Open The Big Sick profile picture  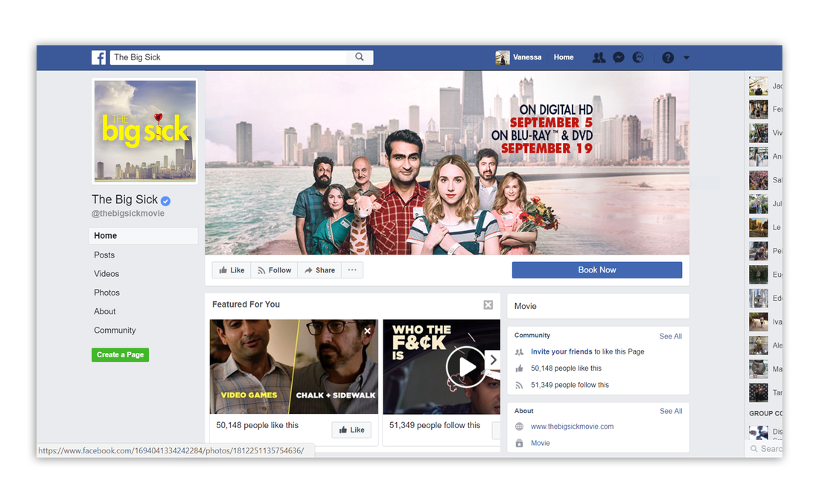(x=144, y=131)
